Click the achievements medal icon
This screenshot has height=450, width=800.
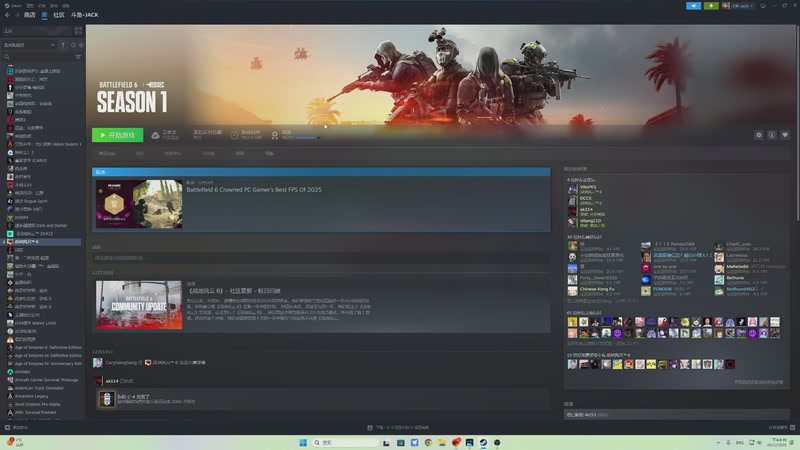(x=275, y=135)
